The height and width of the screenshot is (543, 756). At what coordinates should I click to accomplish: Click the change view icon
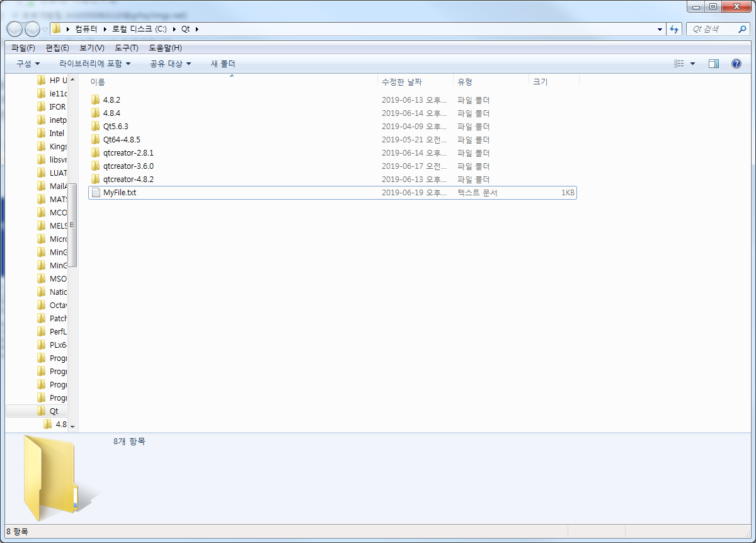679,64
